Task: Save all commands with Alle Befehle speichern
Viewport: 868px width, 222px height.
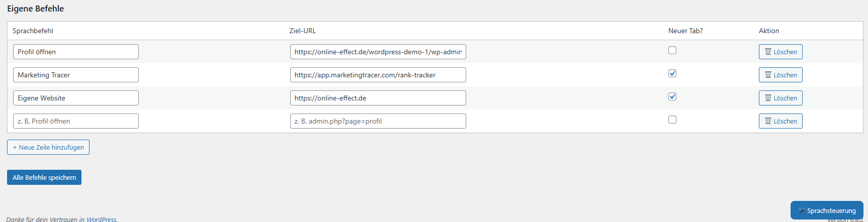Action: (x=44, y=177)
